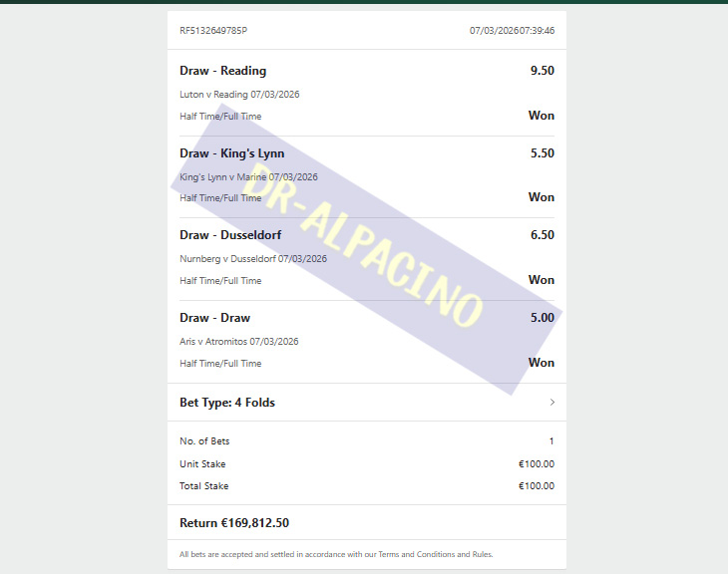Screen dimensions: 728x574
Task: Click the Unit Stake label
Action: [x=202, y=464]
